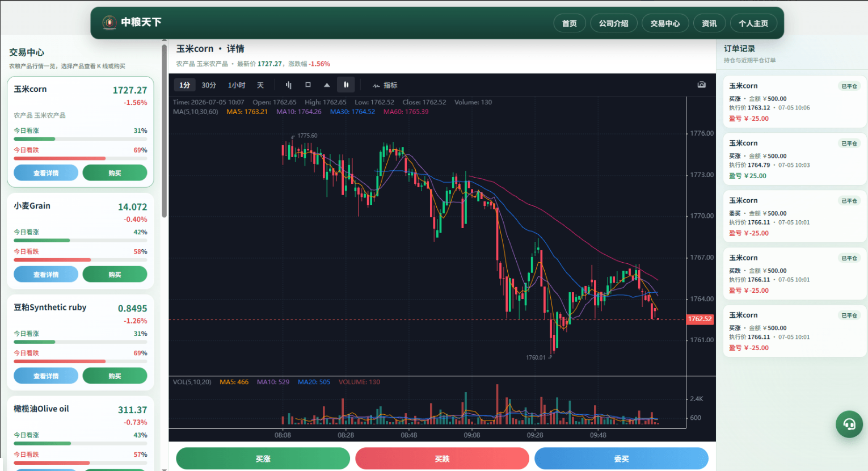Click the 1775.60 high marker on chart

click(307, 136)
